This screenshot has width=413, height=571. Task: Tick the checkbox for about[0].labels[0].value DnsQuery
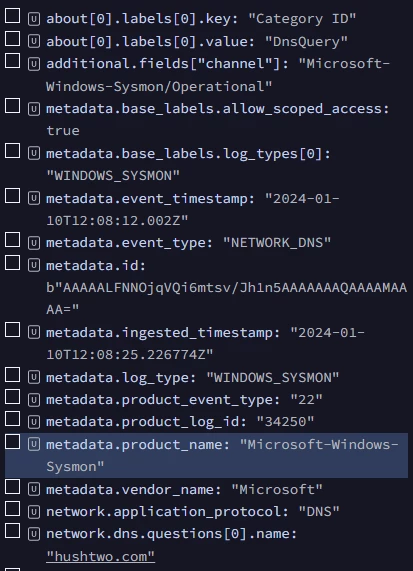[12, 39]
